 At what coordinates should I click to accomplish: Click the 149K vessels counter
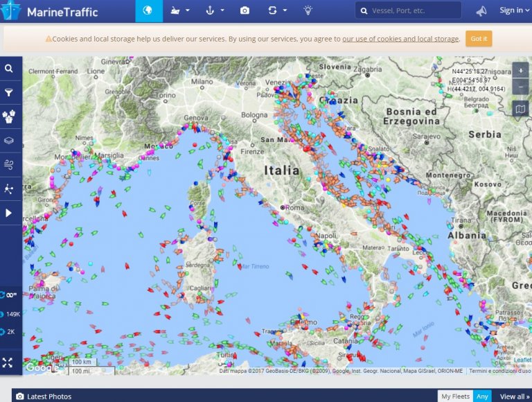(x=10, y=314)
